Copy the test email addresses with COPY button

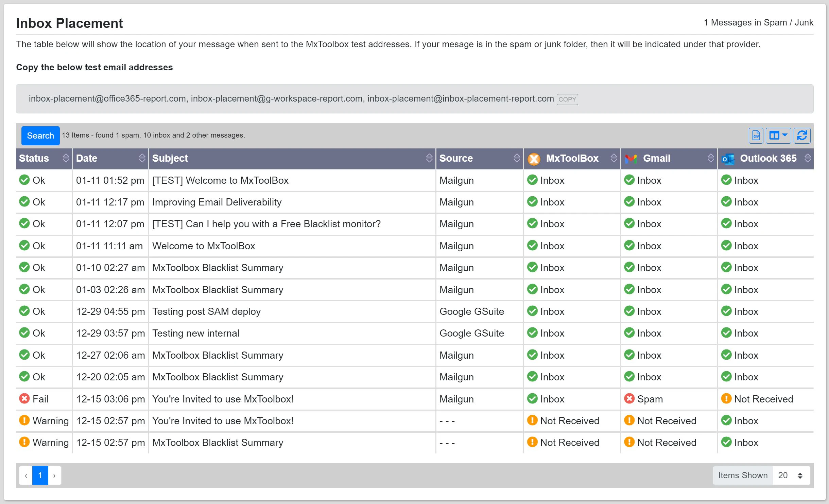coord(566,99)
